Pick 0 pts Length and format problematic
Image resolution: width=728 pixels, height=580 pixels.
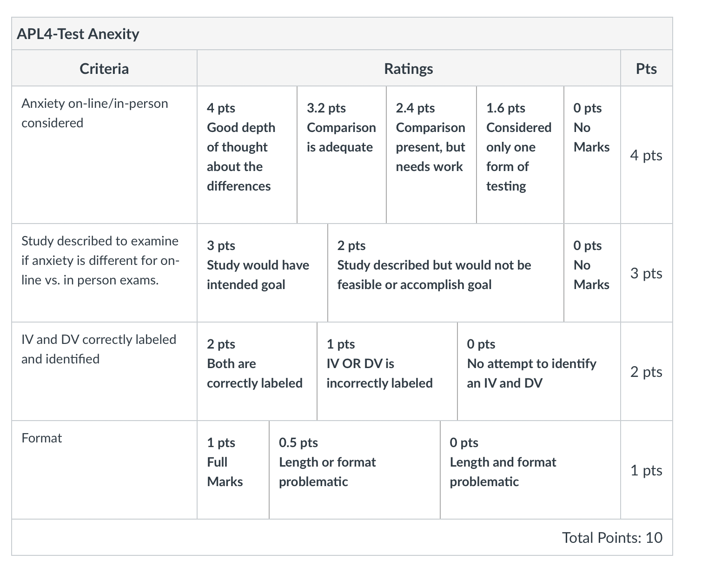coord(530,470)
